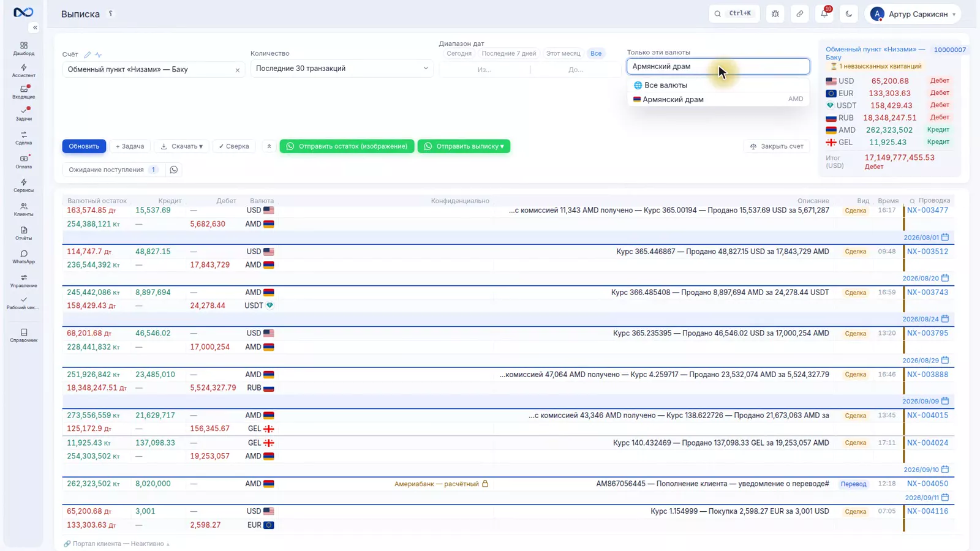Screen dimensions: 980x551
Task: Open the Входящие sidebar item
Action: click(x=23, y=92)
